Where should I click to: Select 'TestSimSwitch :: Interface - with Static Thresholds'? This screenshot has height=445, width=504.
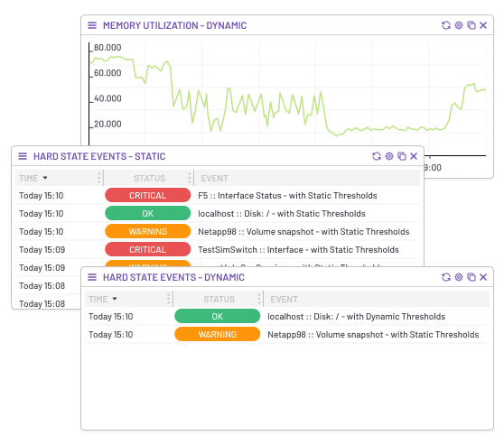[298, 250]
